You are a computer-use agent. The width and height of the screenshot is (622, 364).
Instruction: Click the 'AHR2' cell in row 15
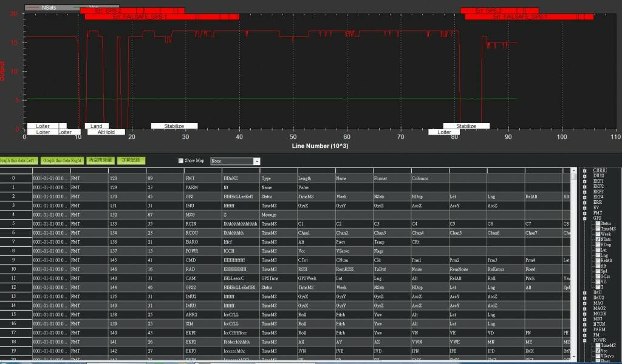coord(202,315)
